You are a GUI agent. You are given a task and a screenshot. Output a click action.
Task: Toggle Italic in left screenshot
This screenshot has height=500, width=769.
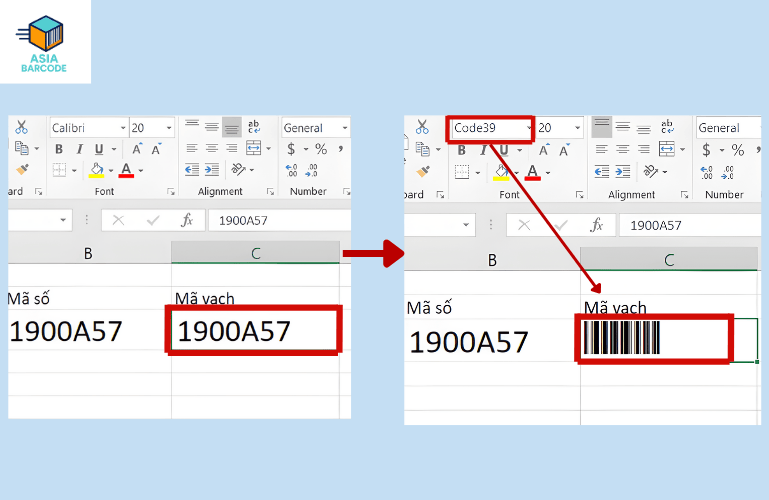coord(79,149)
